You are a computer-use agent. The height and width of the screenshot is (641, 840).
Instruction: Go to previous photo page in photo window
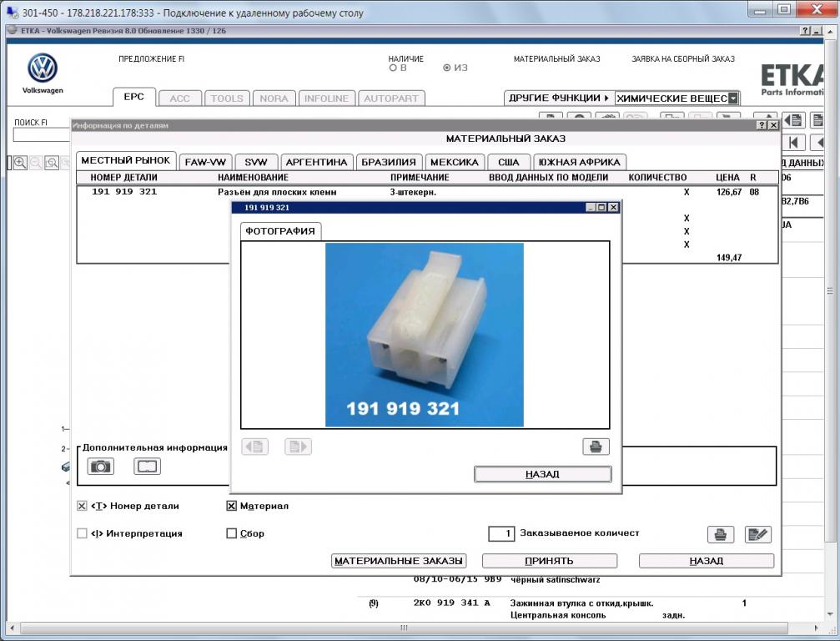coord(254,447)
